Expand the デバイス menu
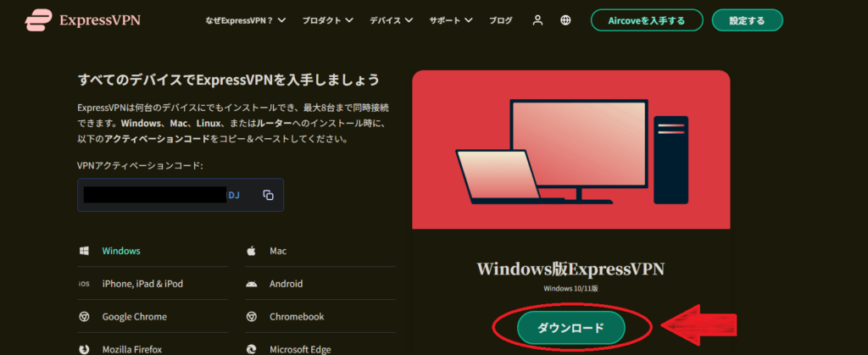 click(x=392, y=20)
